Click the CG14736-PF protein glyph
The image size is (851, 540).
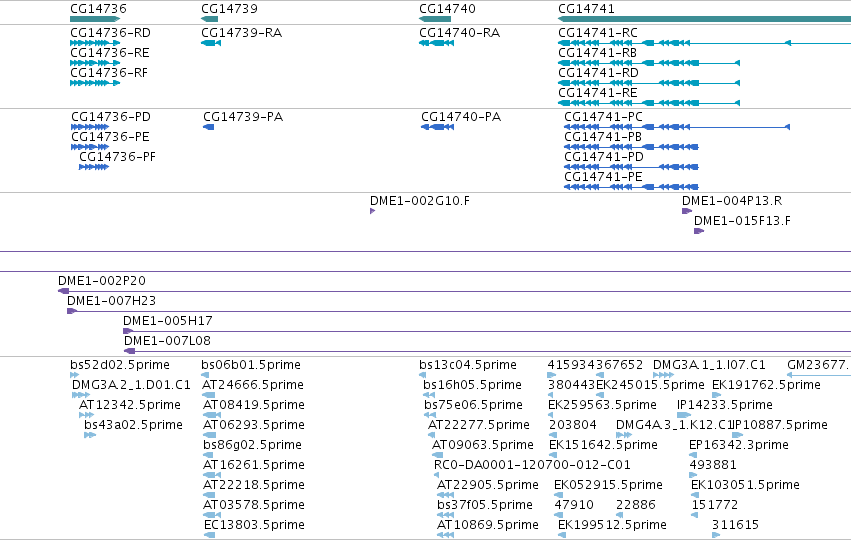[94, 167]
